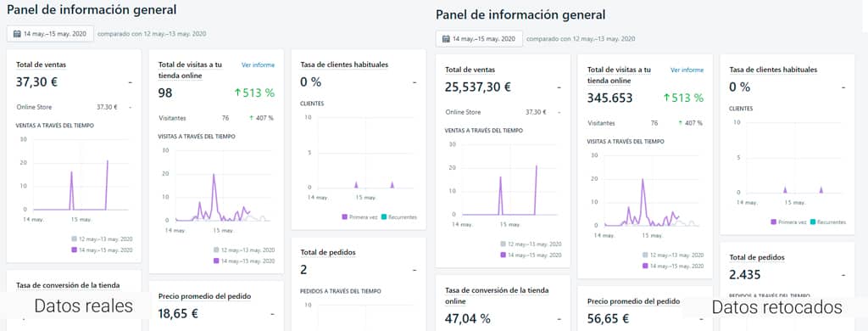The image size is (868, 331).
Task: Click the 407 % arrow in the Visitantes row under 98
Action: [x=251, y=118]
